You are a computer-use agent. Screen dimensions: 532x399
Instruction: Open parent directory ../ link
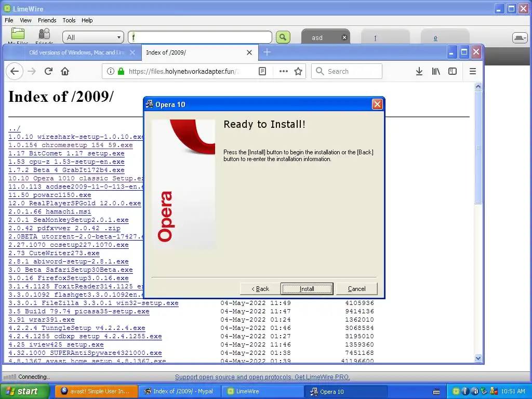coord(14,129)
